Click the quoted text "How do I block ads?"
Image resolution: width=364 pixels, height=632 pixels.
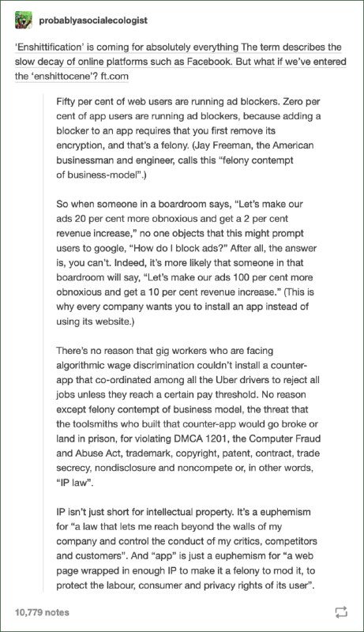coord(179,248)
